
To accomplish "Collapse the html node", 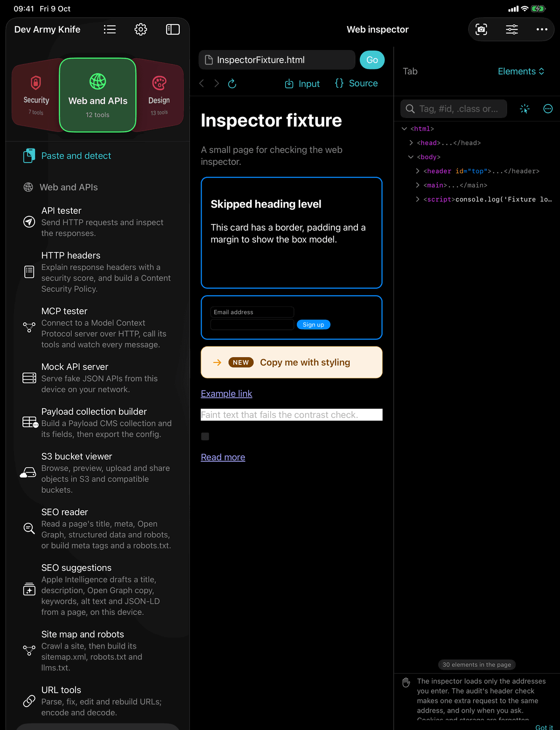I will [x=404, y=129].
